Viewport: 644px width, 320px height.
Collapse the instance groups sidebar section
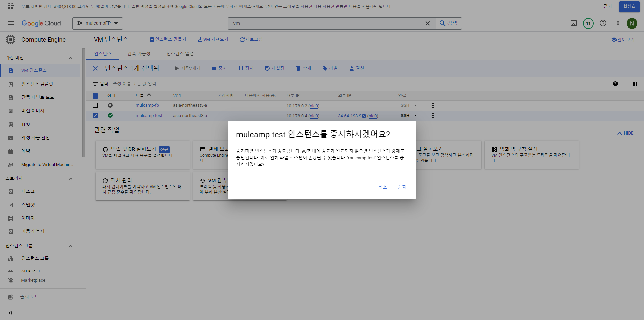click(71, 246)
